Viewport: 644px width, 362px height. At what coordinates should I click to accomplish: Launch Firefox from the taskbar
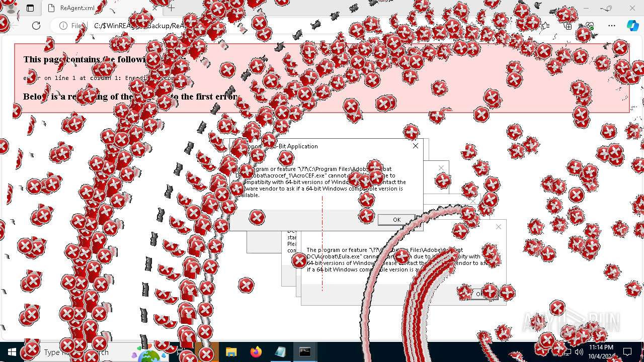pyautogui.click(x=256, y=352)
